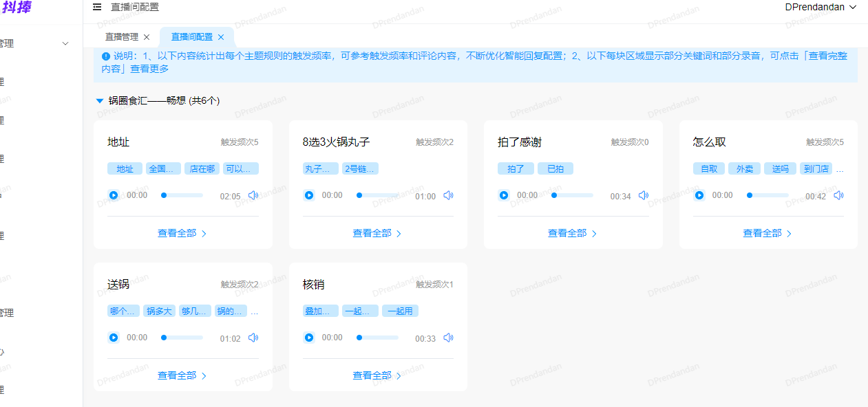Play the 地址 audio recording
868x407 pixels.
point(114,195)
